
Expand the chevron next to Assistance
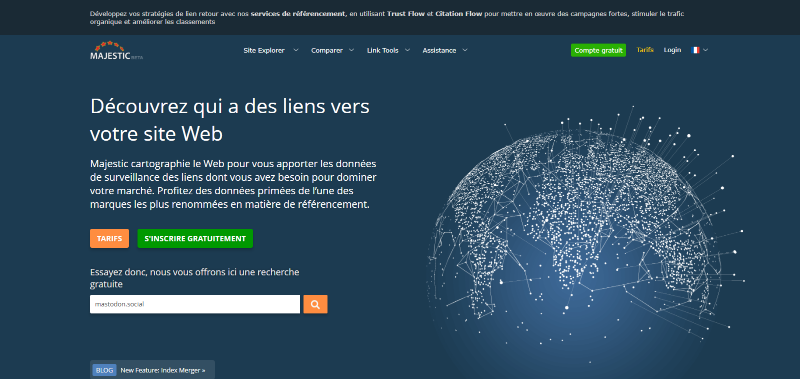[x=465, y=50]
